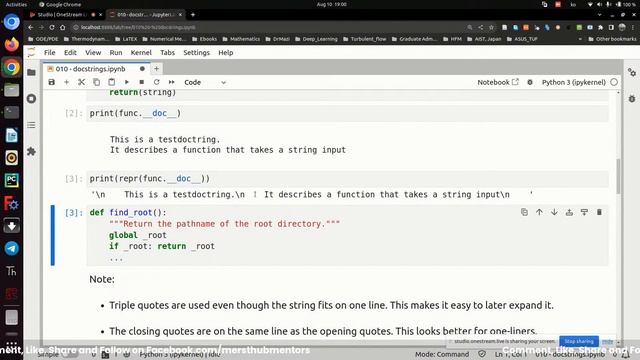Insert a new cell below with the plus icon
Viewport: 640px width, 360px height.
pos(67,82)
